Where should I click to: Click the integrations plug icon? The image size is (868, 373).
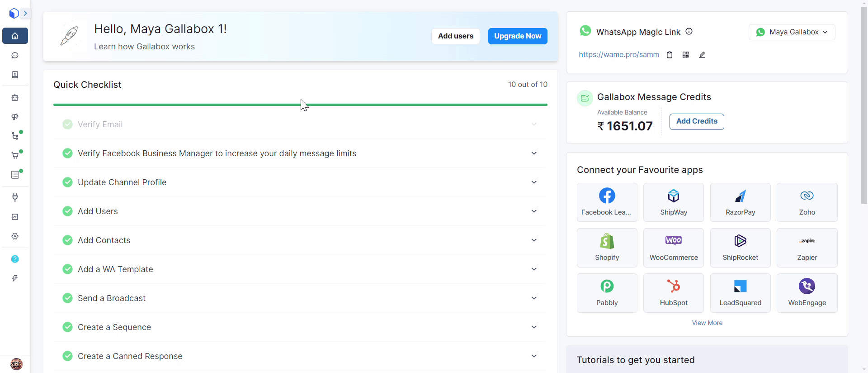tap(15, 197)
